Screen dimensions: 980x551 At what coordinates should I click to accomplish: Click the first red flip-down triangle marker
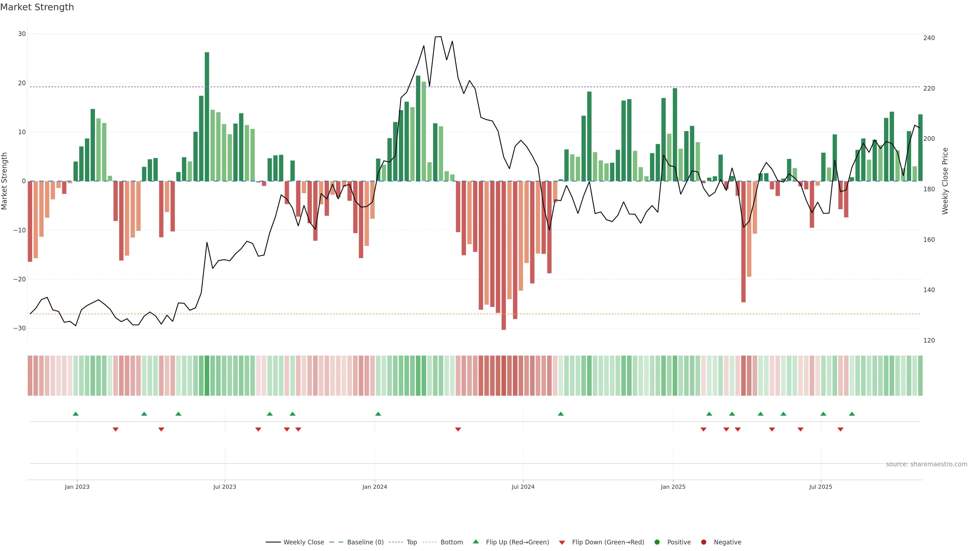point(116,429)
